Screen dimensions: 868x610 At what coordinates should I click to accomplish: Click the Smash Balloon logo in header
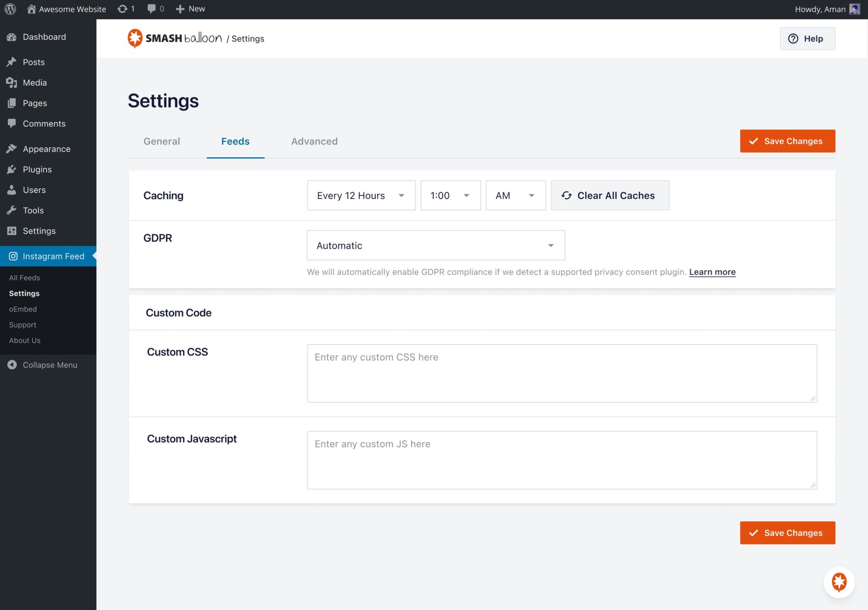point(175,39)
